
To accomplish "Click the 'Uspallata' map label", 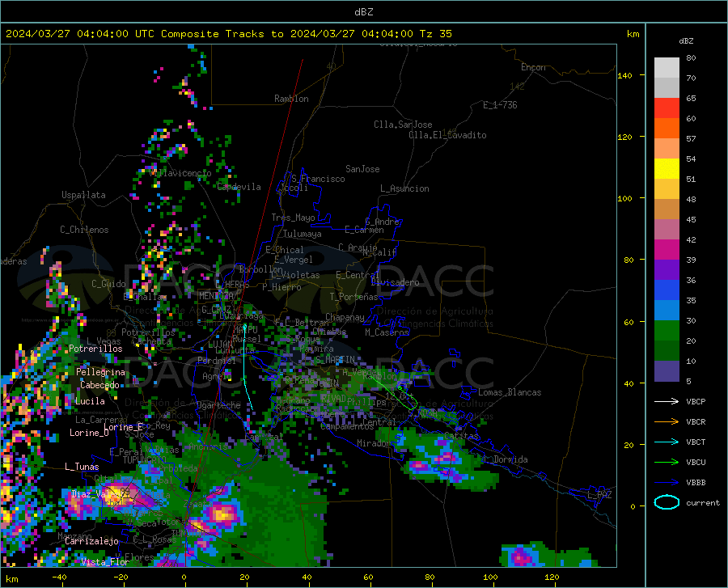I will (x=83, y=195).
